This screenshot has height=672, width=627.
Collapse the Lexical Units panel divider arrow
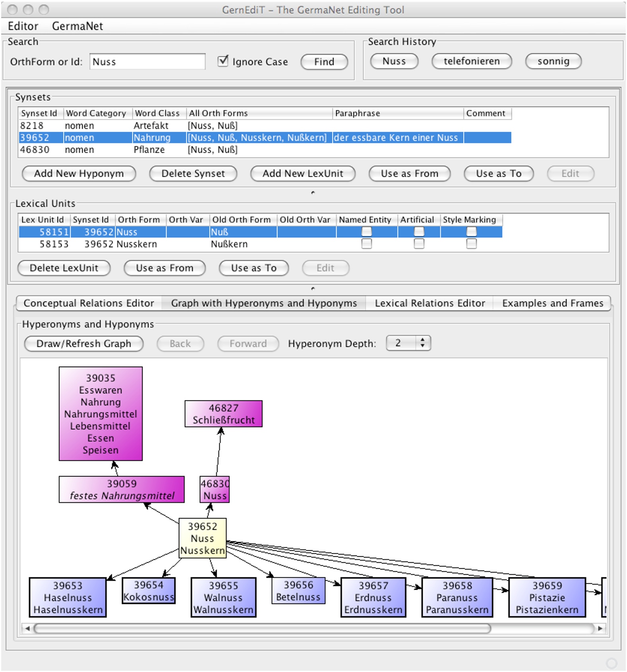[313, 288]
